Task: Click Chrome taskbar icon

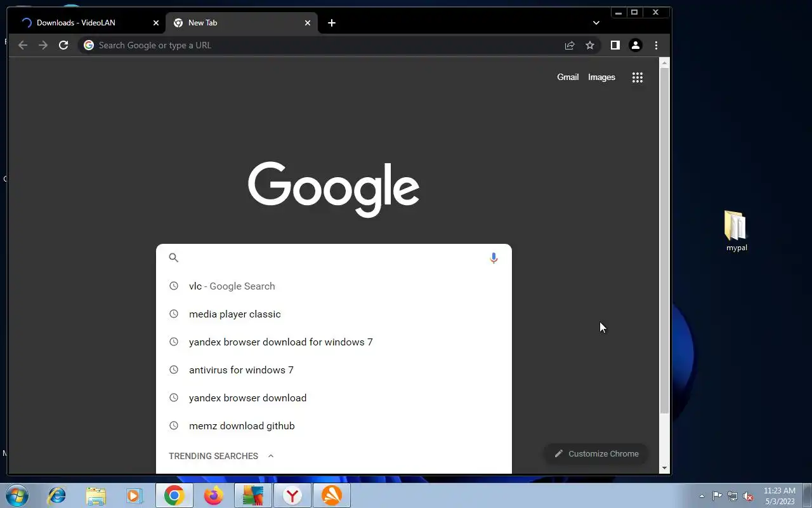Action: [x=174, y=495]
